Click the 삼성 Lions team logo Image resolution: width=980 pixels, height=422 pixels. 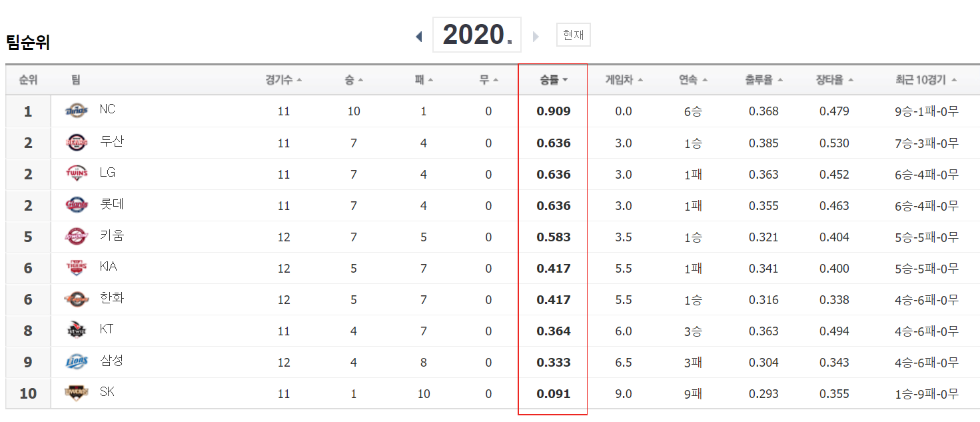click(77, 361)
